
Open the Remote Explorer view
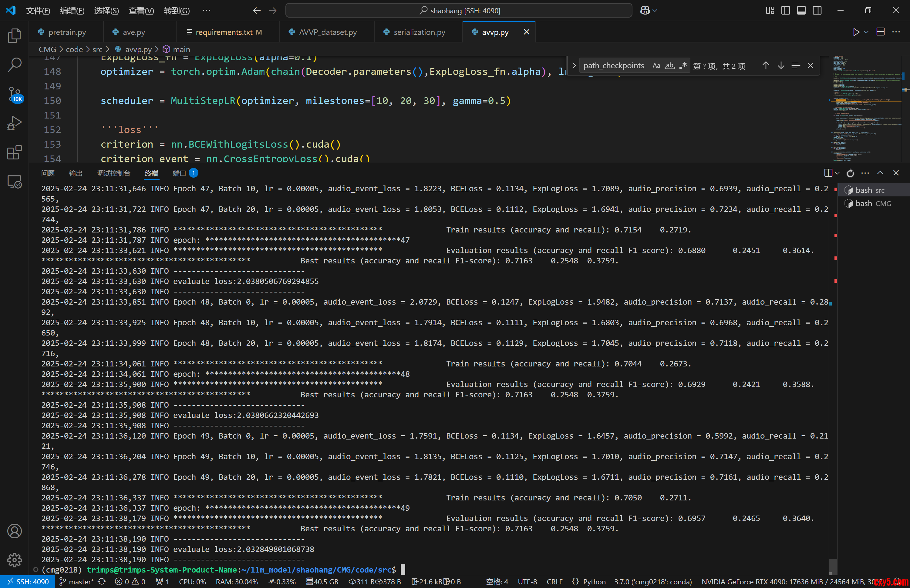point(15,182)
